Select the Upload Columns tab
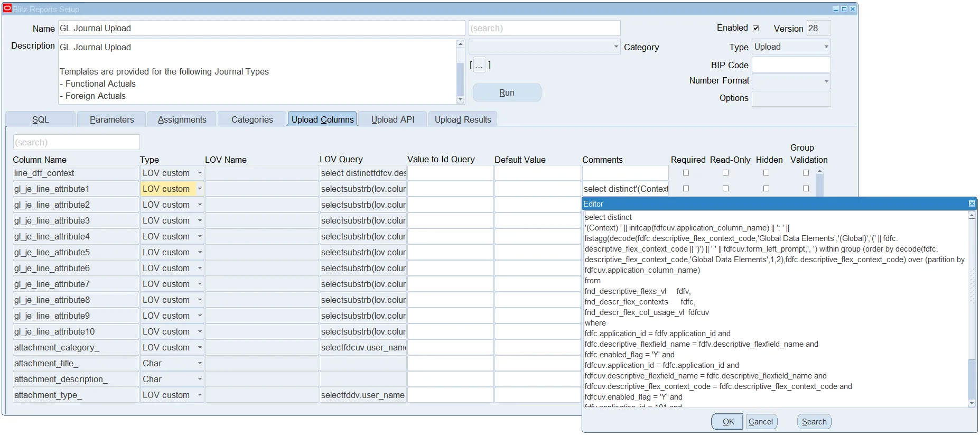This screenshot has width=980, height=435. [x=322, y=119]
